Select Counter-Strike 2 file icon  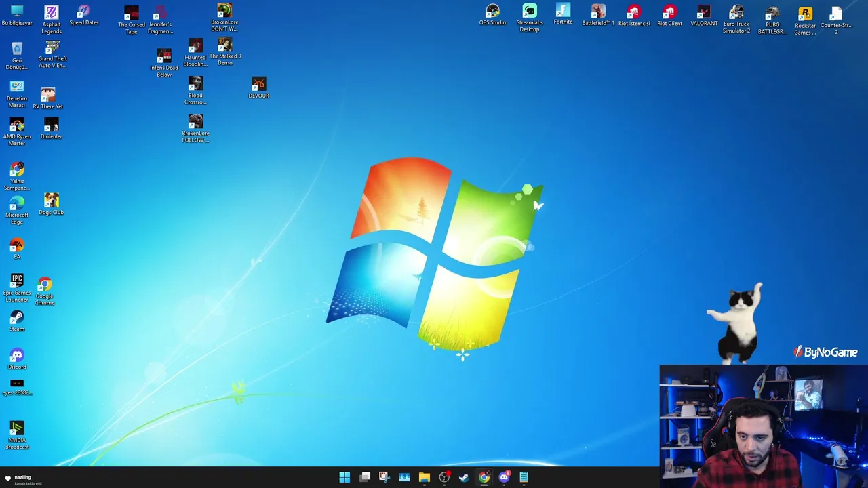click(836, 21)
